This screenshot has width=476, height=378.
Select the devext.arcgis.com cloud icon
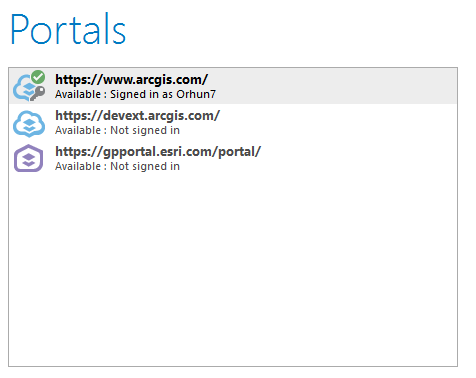click(29, 124)
